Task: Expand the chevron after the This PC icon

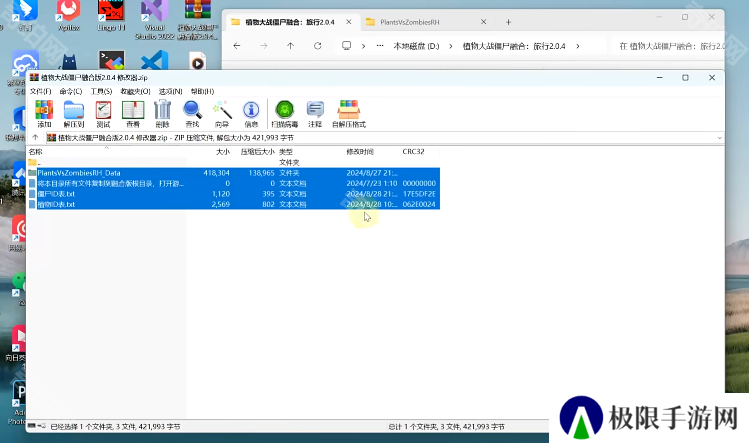Action: [x=364, y=46]
